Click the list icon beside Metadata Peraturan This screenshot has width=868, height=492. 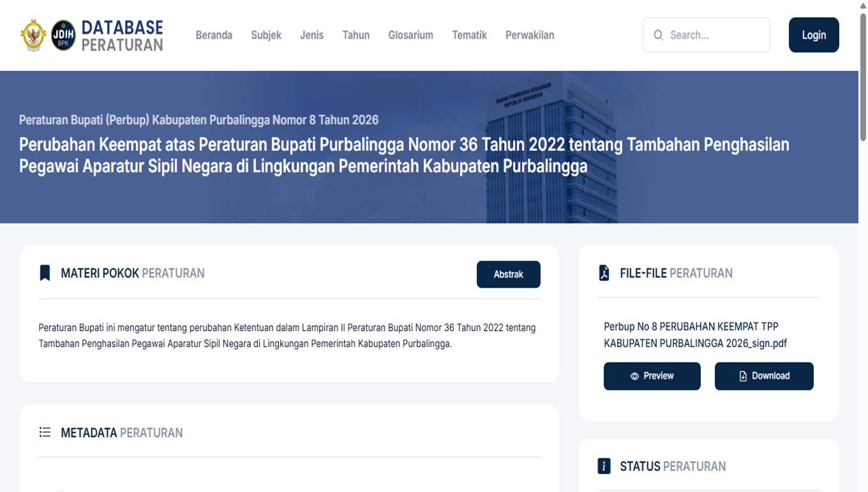click(45, 433)
